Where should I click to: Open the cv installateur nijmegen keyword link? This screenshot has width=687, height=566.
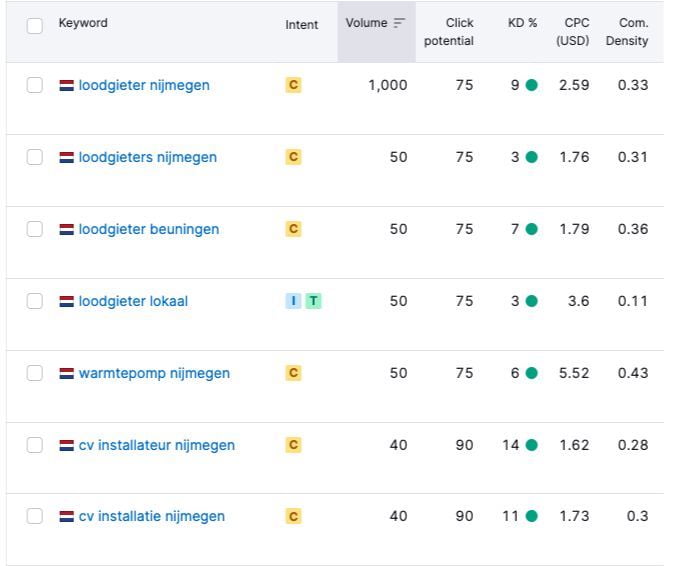coord(157,445)
